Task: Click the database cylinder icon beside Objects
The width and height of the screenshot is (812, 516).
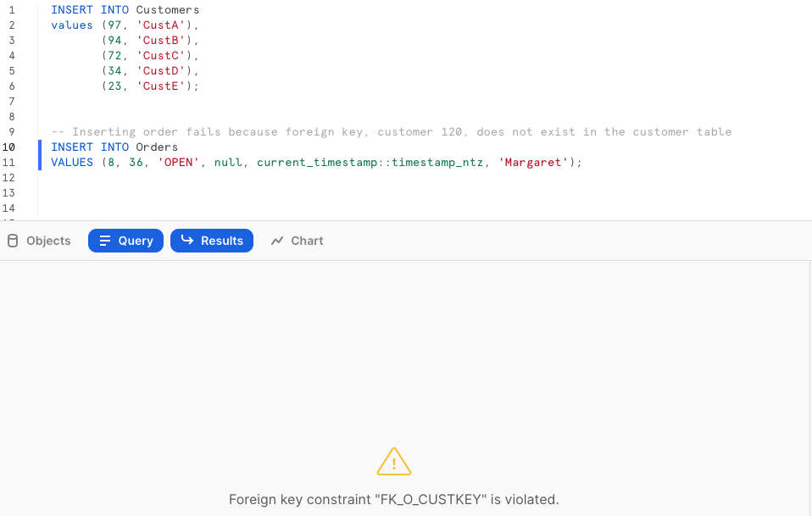Action: pyautogui.click(x=13, y=241)
